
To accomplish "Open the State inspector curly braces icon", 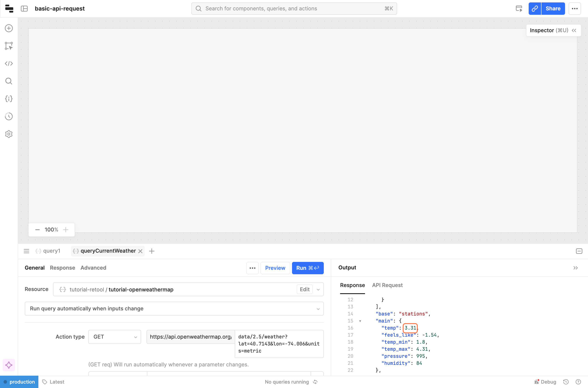I will coord(9,99).
